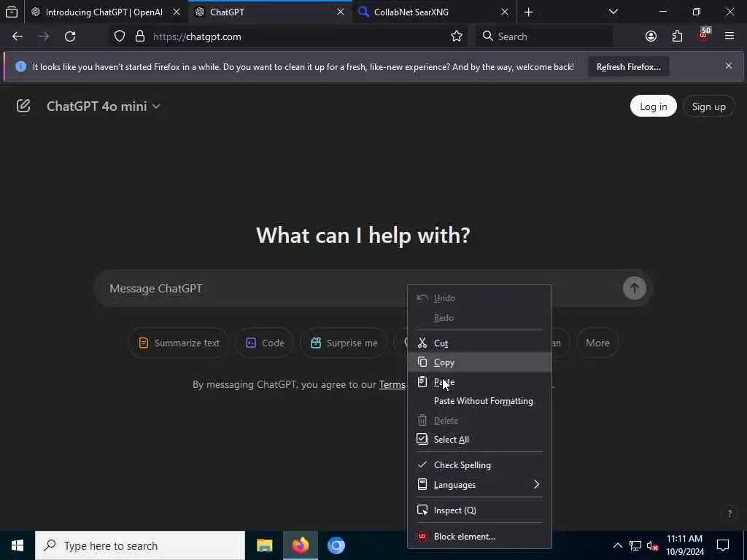Click the Refresh Firefox... button

628,67
